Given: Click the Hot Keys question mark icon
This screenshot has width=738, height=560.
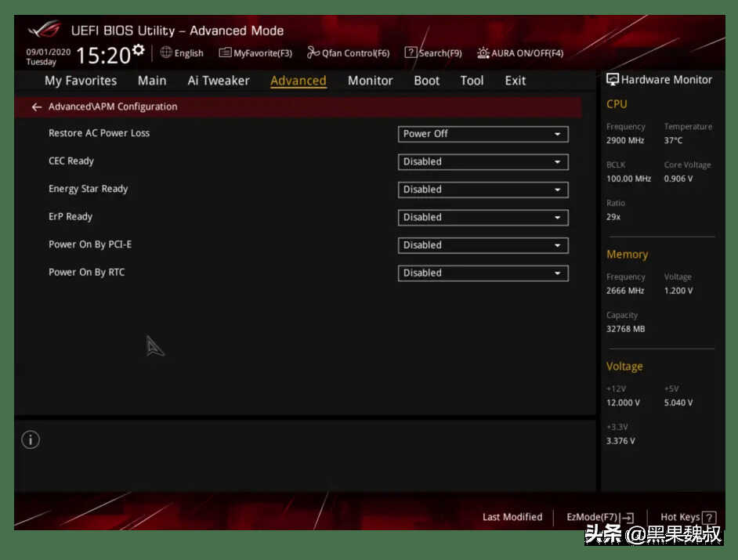Looking at the screenshot, I should [709, 518].
